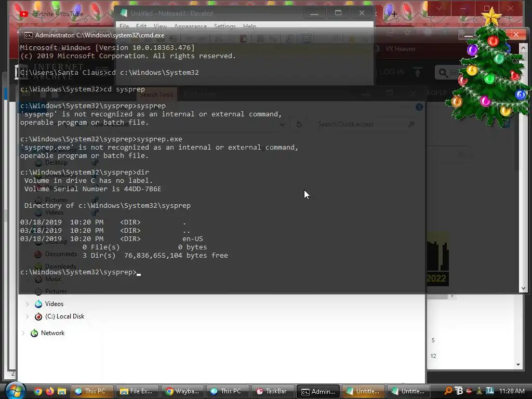Click the Santa hat tray icon
The height and width of the screenshot is (399, 532).
coord(469,391)
